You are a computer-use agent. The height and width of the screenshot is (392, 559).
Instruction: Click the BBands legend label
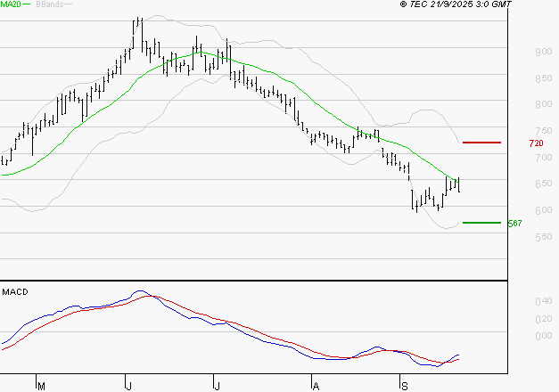pos(50,4)
